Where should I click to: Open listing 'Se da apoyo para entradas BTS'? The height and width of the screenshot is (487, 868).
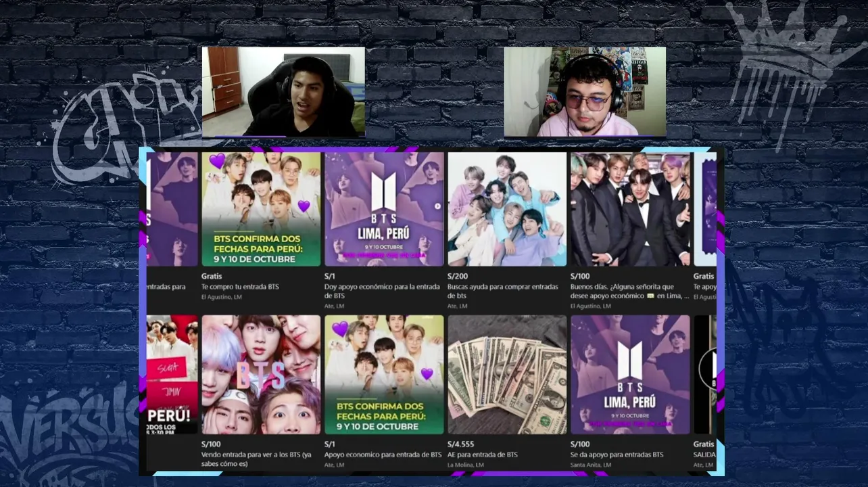click(617, 455)
